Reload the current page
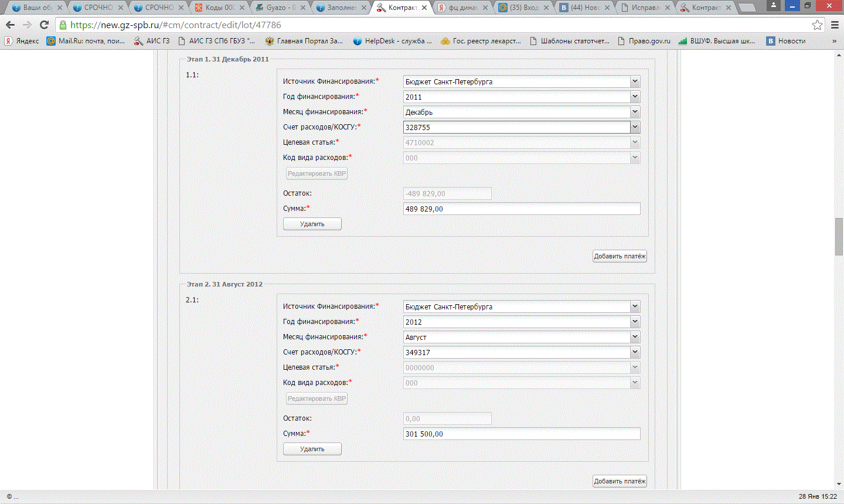Image resolution: width=844 pixels, height=504 pixels. 44,25
